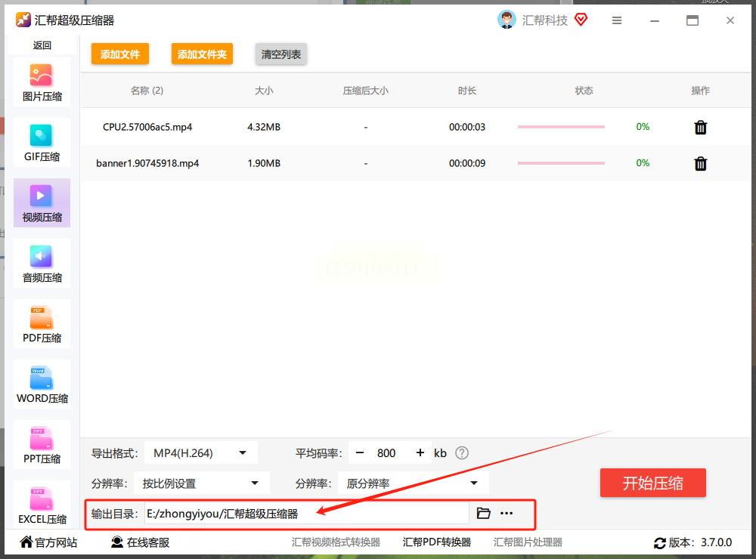Click the 版本: 3.7.0.0 version text

(700, 542)
